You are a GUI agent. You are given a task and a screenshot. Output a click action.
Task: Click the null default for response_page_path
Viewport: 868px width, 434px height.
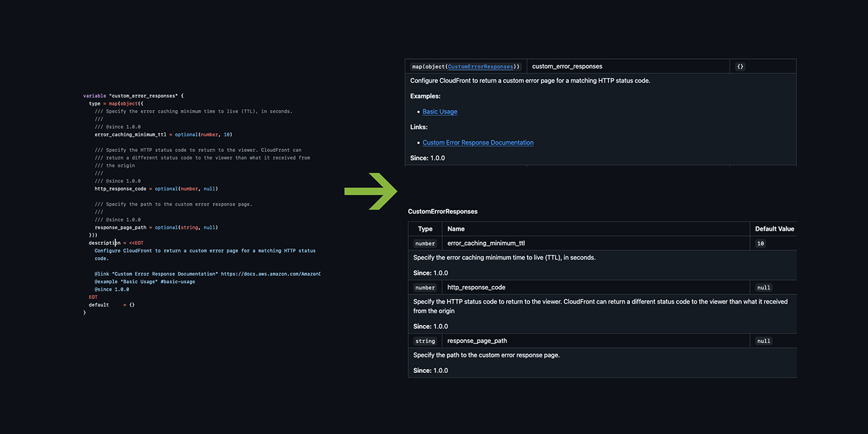[764, 341]
